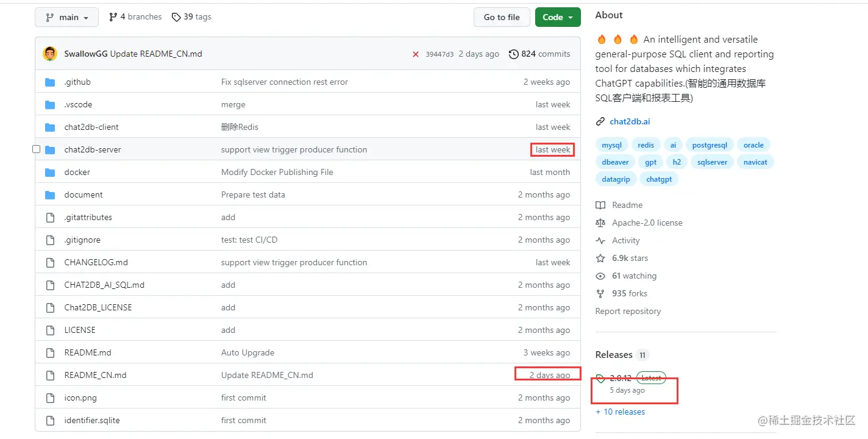Open commit 'Modify Docker Publishing File'
868x439 pixels.
coord(277,172)
